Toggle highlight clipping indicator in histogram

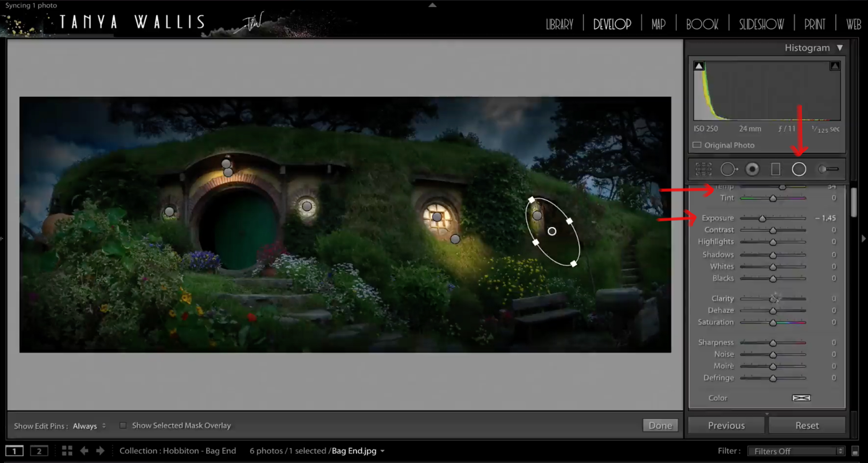[835, 66]
